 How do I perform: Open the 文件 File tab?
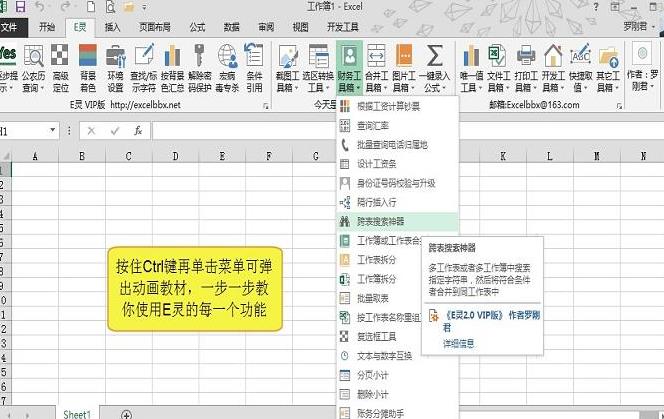coord(11,28)
